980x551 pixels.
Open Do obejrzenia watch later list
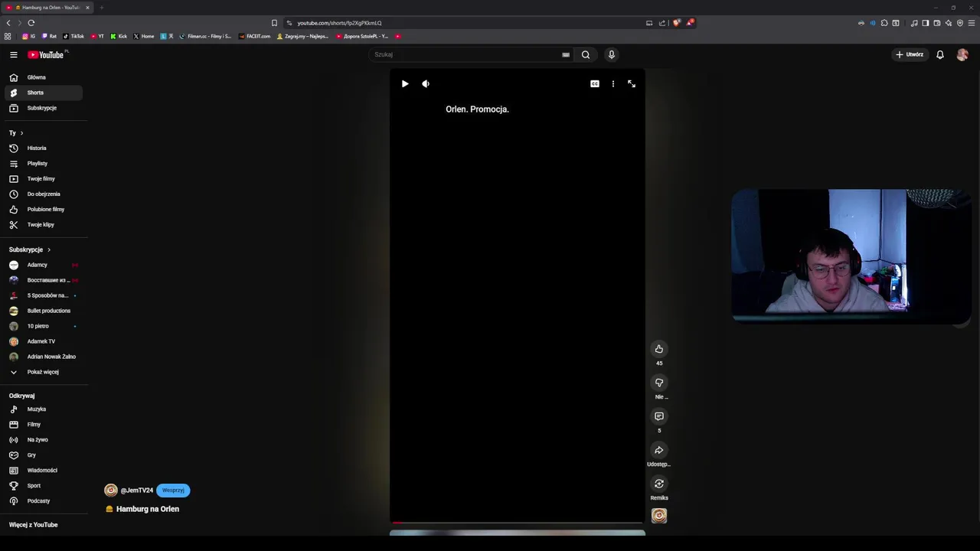43,194
